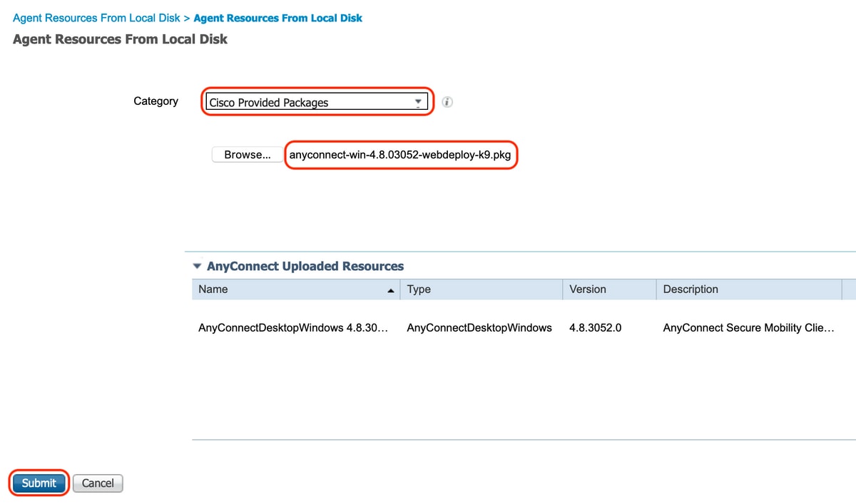Screen dimensions: 856x504
Task: Open first Agent Resources From Local Disk breadcrumb
Action: [97, 18]
